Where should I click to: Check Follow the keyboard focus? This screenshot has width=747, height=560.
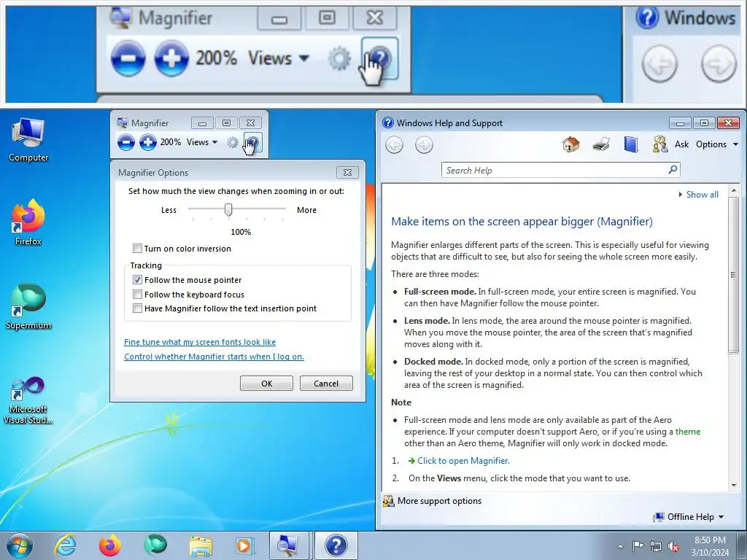(138, 294)
